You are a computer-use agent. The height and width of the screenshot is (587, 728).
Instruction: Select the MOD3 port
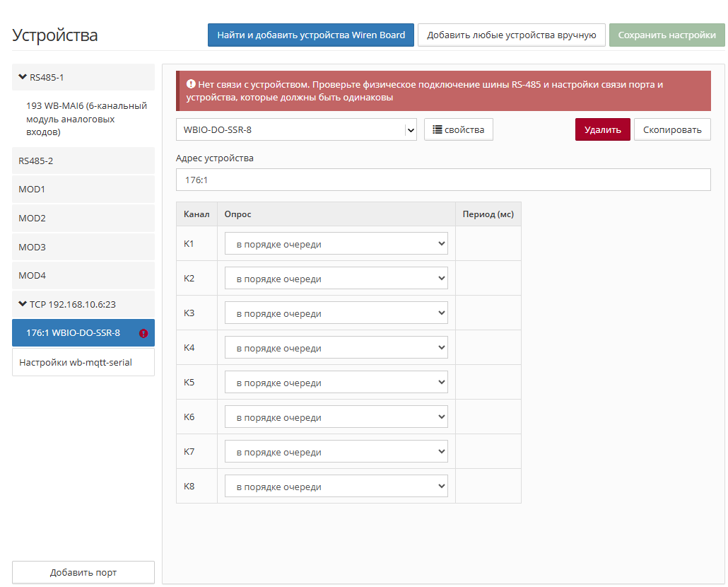83,247
